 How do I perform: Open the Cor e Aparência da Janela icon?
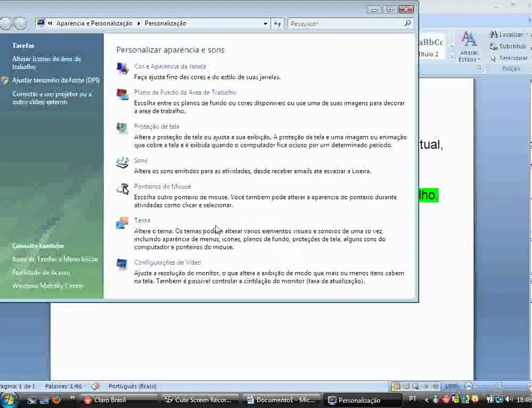(x=123, y=69)
